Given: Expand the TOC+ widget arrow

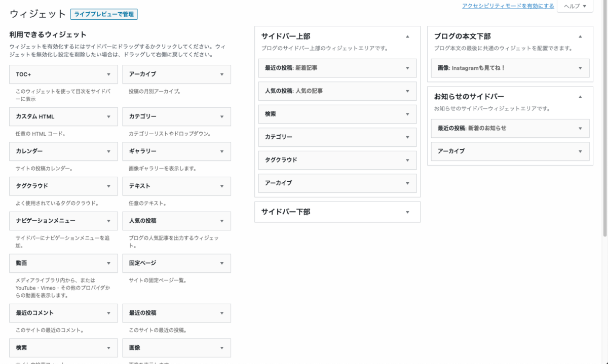Looking at the screenshot, I should pyautogui.click(x=108, y=74).
